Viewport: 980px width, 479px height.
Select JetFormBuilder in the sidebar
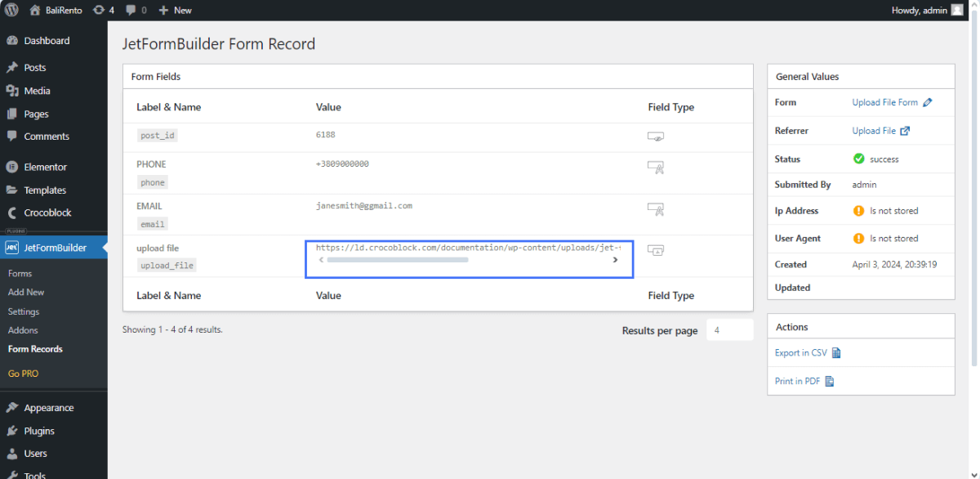pyautogui.click(x=53, y=248)
